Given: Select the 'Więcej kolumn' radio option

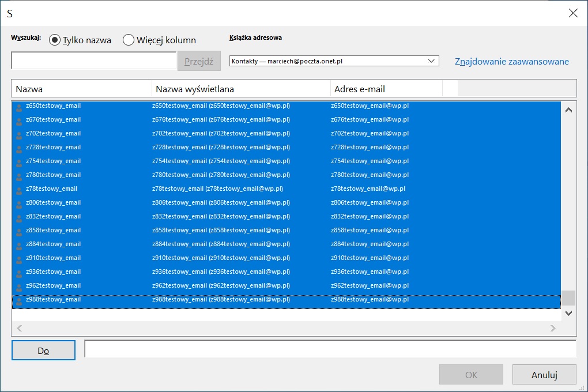Looking at the screenshot, I should (x=129, y=40).
